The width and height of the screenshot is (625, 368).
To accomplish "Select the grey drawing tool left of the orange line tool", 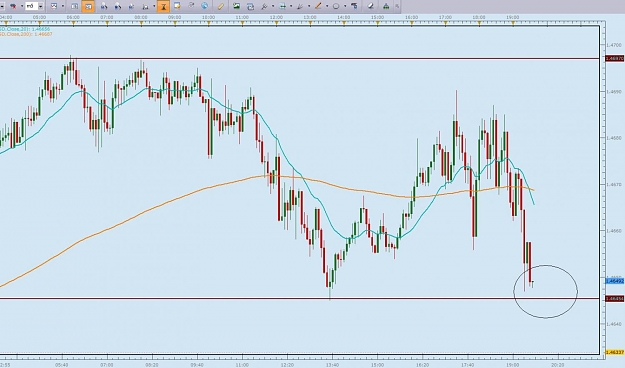I will pos(301,6).
